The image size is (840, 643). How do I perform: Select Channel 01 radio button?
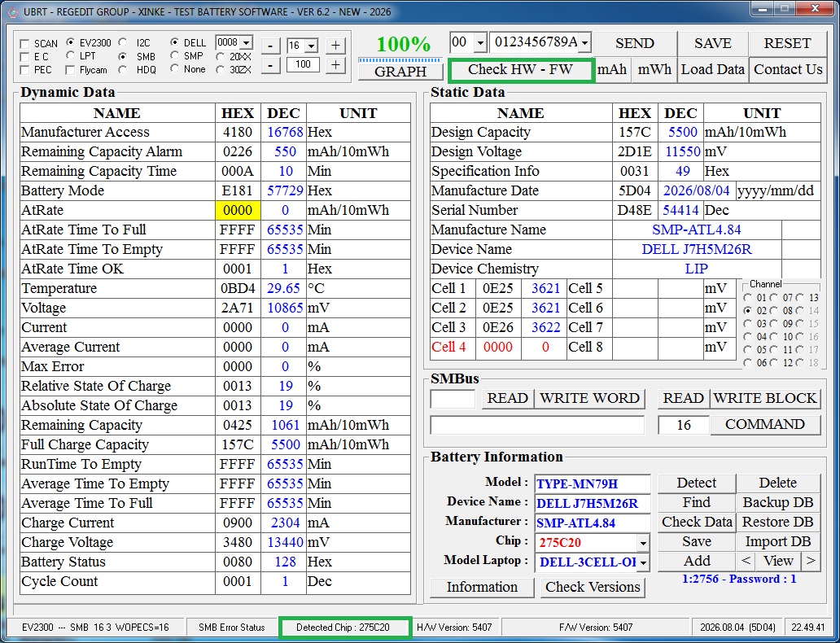[x=748, y=298]
